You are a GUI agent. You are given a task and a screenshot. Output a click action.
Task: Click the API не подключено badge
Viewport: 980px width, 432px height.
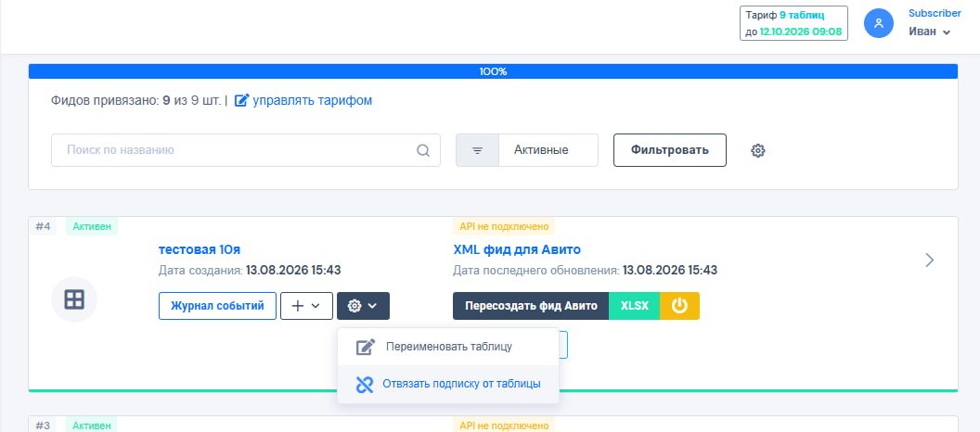click(x=504, y=226)
